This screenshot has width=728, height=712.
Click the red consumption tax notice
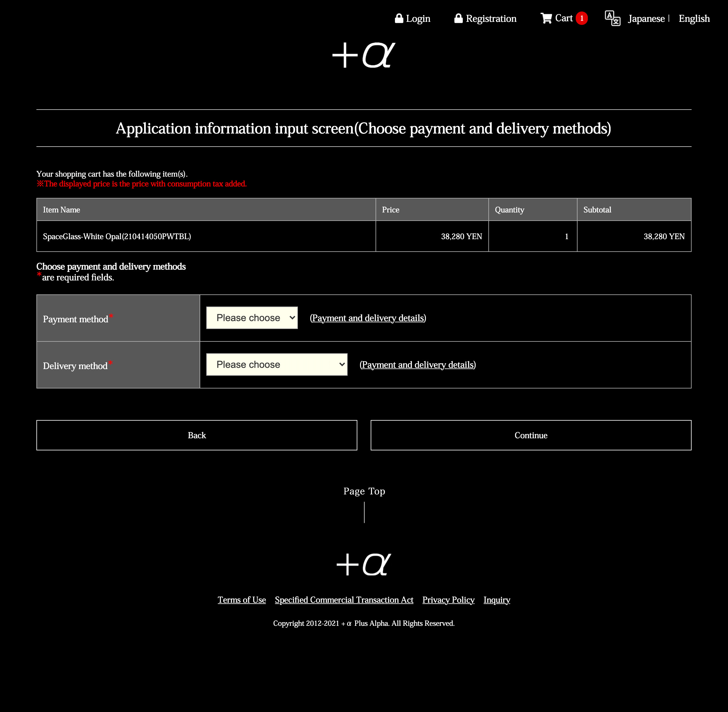click(142, 184)
